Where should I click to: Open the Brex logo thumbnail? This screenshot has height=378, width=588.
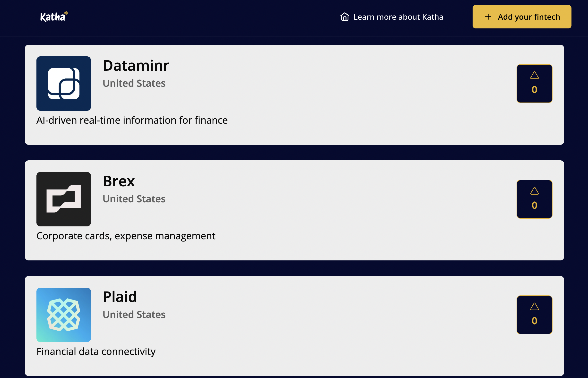point(64,199)
